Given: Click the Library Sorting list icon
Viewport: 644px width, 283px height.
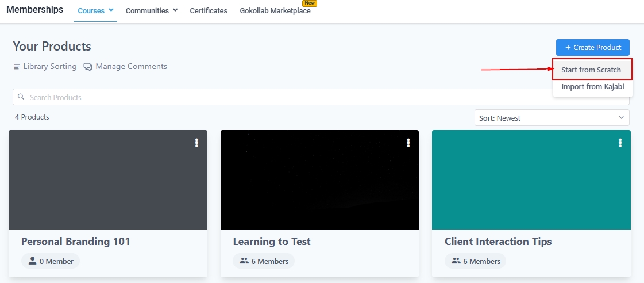Looking at the screenshot, I should [x=17, y=67].
